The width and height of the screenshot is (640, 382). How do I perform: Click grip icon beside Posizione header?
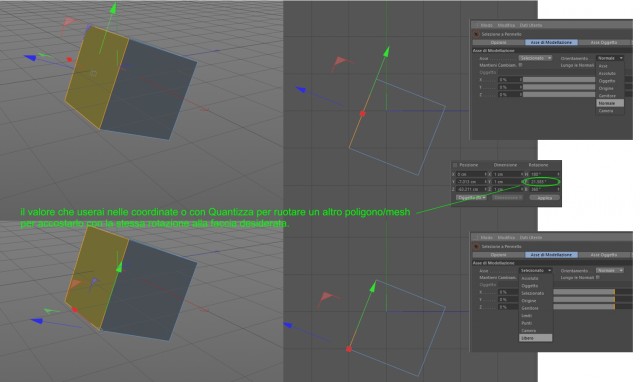(455, 165)
